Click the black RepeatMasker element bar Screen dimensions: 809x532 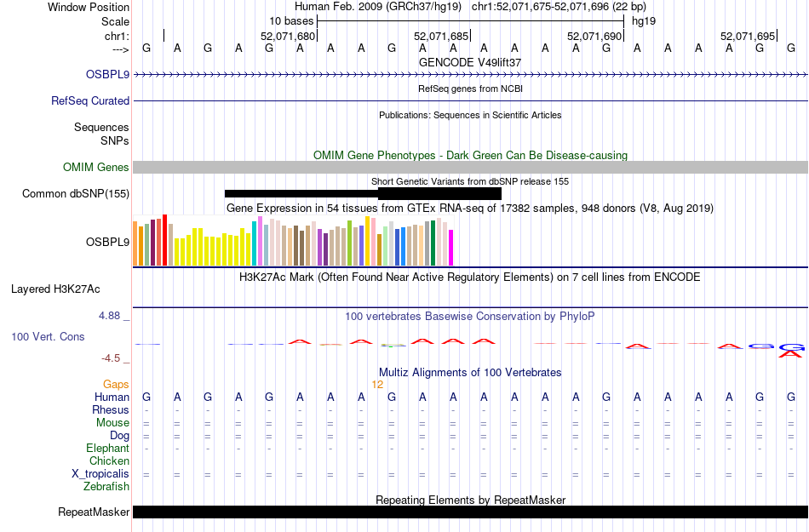470,512
